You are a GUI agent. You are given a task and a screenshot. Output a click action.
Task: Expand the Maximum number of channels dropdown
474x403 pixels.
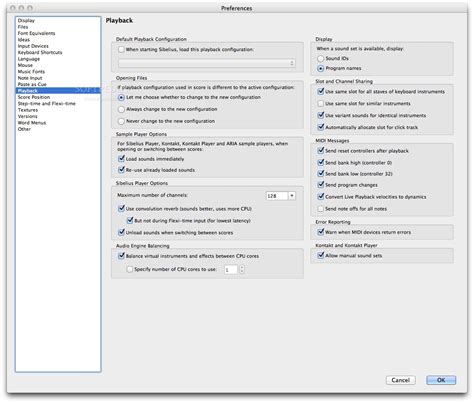point(292,196)
